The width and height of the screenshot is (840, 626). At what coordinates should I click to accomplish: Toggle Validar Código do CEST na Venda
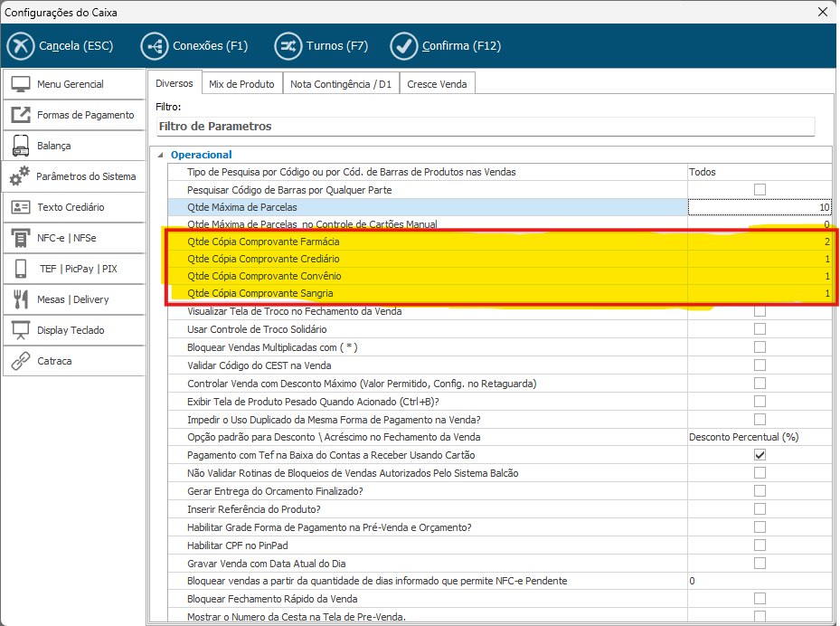tap(760, 365)
